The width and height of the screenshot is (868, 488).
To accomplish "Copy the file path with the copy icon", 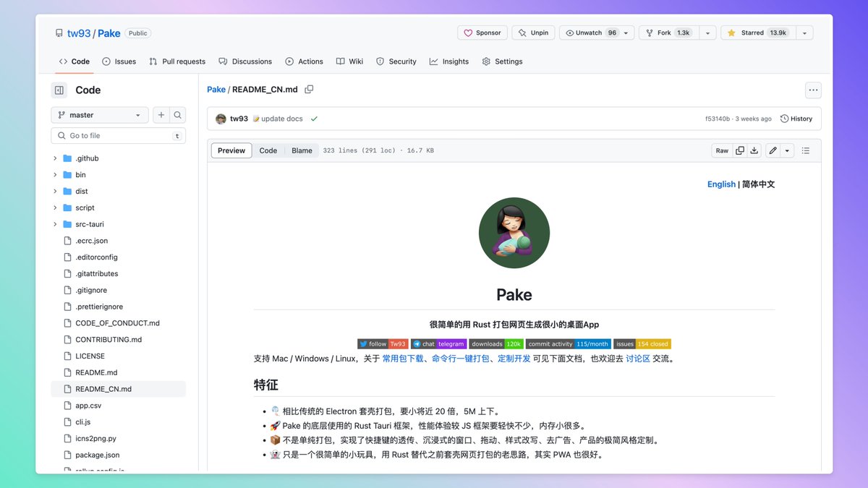I will [310, 89].
